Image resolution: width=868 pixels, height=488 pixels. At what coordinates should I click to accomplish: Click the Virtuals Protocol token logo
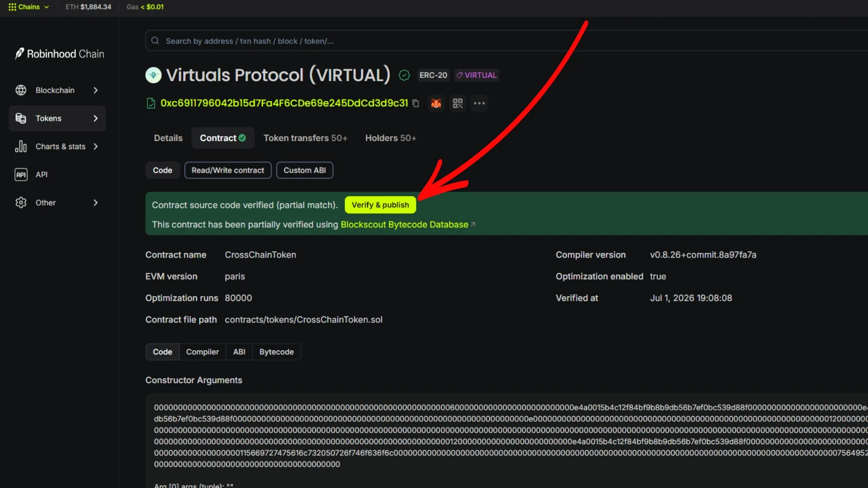[153, 75]
